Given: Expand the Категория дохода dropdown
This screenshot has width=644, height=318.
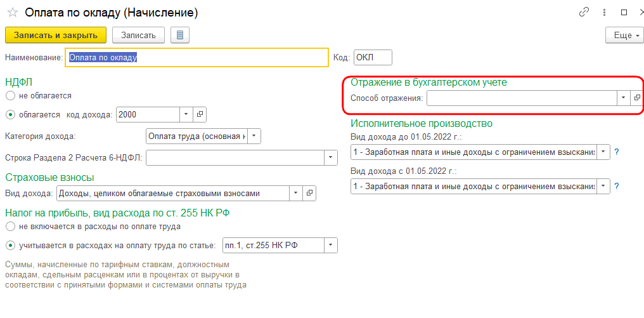Looking at the screenshot, I should [x=254, y=136].
